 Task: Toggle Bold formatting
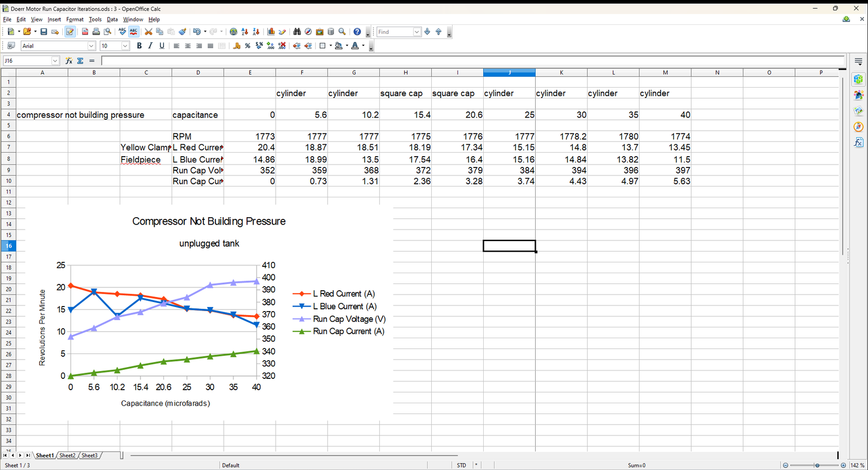[x=139, y=46]
